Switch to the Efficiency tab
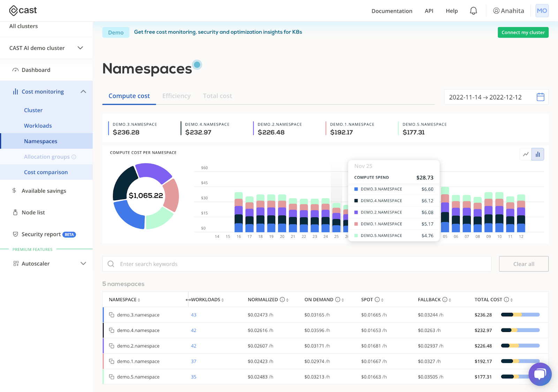Viewport: 558px width, 392px height. (176, 96)
